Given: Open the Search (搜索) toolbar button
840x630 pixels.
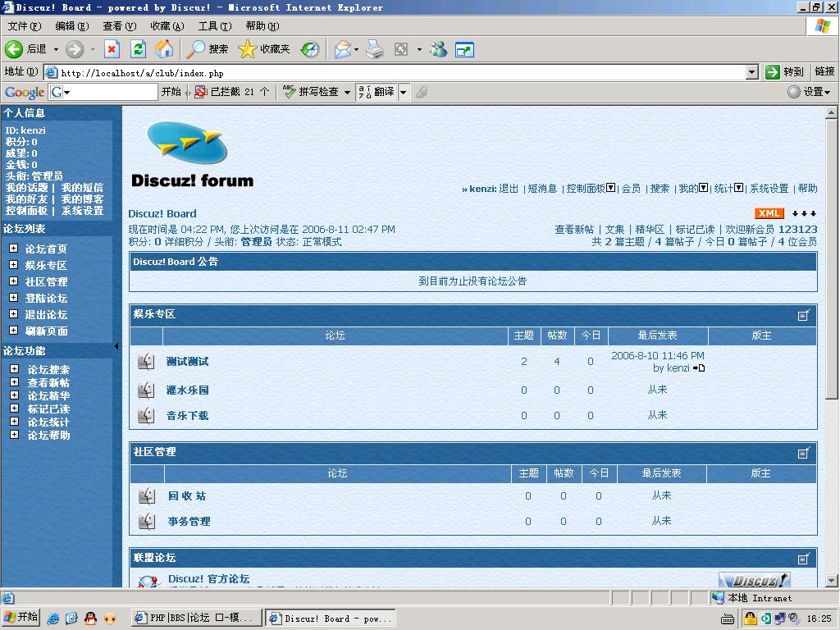Looking at the screenshot, I should coord(208,49).
